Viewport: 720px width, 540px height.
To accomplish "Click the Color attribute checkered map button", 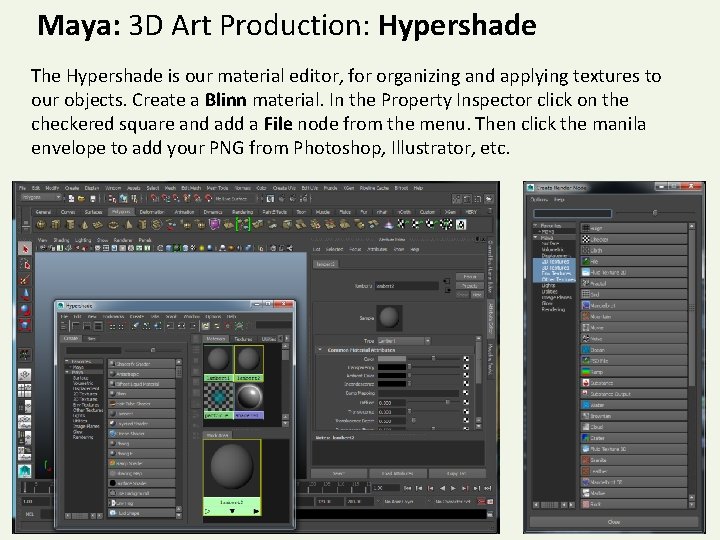I will [466, 359].
